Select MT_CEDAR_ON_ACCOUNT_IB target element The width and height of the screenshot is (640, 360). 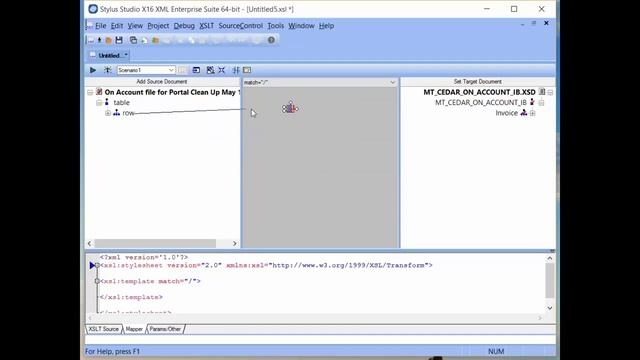click(x=481, y=102)
